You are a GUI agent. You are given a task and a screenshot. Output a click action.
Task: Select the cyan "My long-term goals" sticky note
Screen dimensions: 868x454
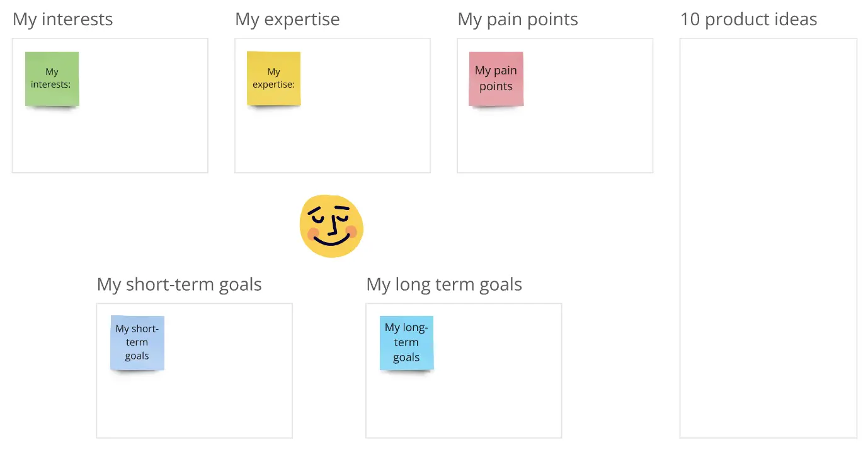tap(406, 342)
